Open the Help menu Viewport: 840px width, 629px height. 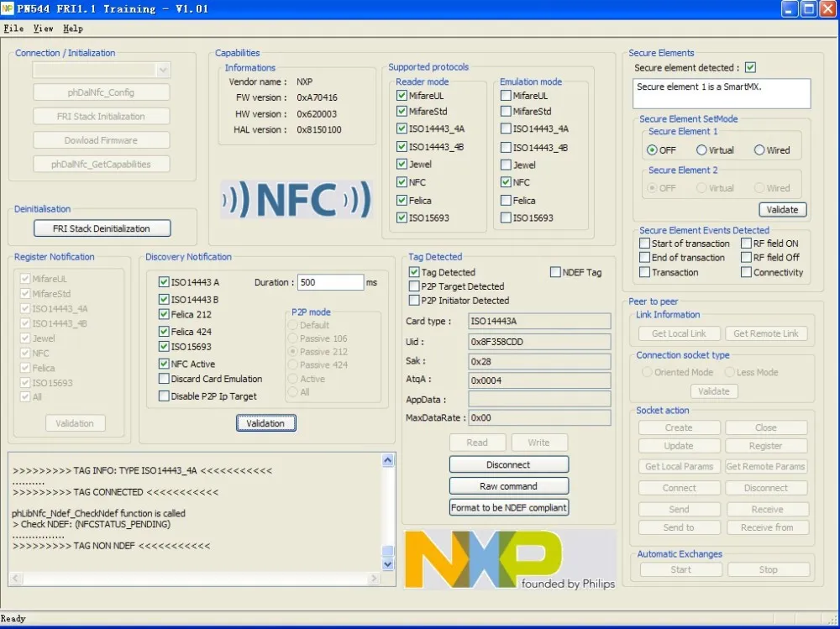[x=73, y=28]
